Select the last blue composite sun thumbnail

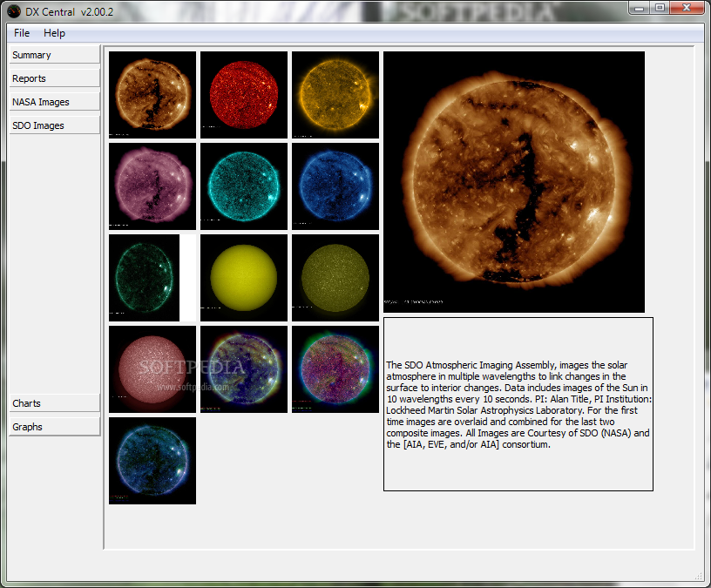coord(152,461)
